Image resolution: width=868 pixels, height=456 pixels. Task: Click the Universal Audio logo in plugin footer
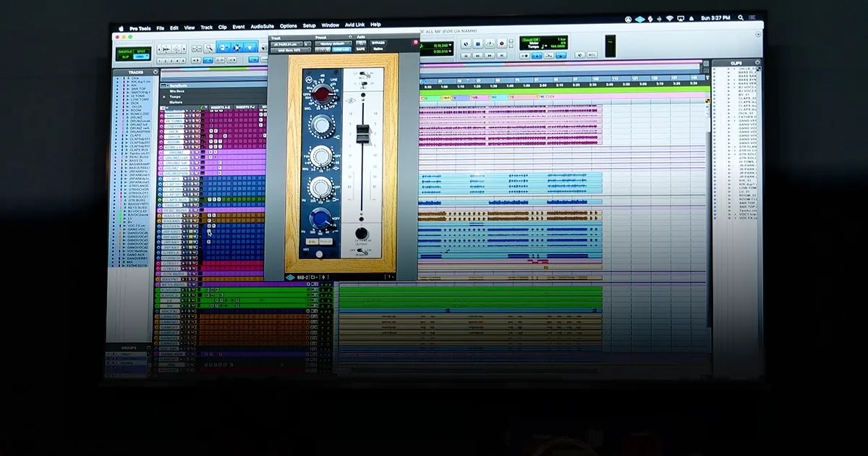[x=291, y=277]
